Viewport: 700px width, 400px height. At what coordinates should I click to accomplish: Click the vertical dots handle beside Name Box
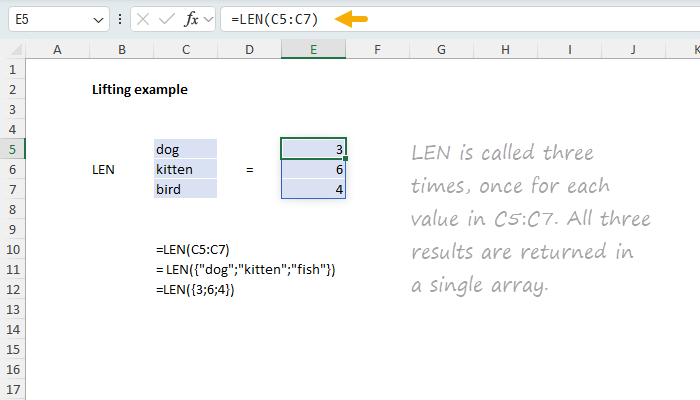click(x=121, y=19)
